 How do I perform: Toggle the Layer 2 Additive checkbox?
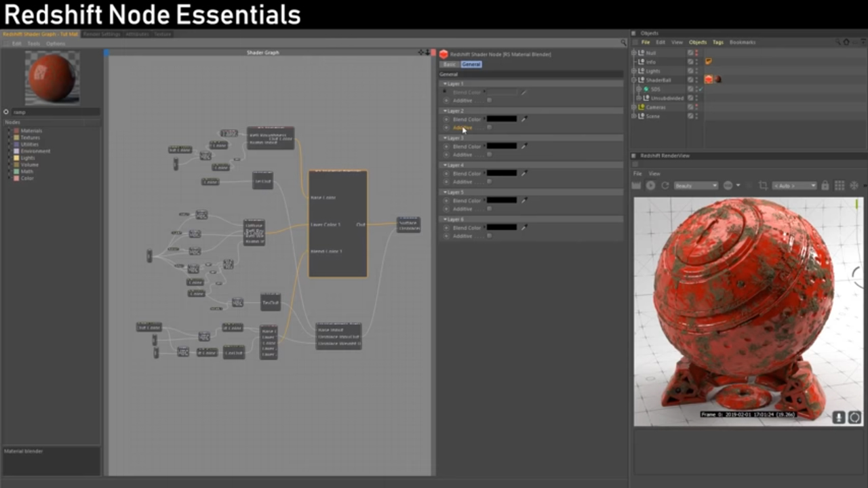489,127
